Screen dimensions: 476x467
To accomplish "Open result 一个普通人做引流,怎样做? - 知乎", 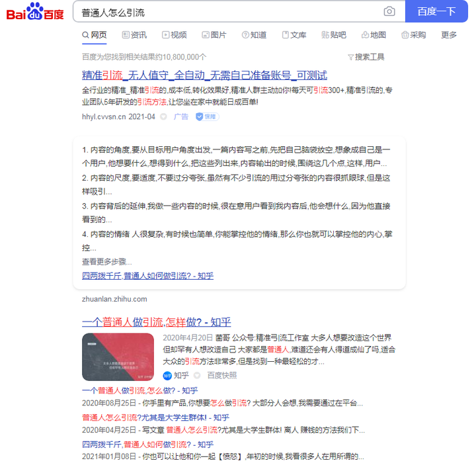I will click(x=156, y=322).
